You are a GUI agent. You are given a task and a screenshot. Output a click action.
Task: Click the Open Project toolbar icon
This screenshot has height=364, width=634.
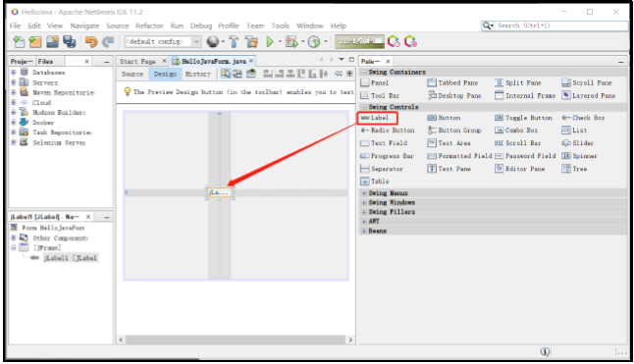(x=52, y=41)
